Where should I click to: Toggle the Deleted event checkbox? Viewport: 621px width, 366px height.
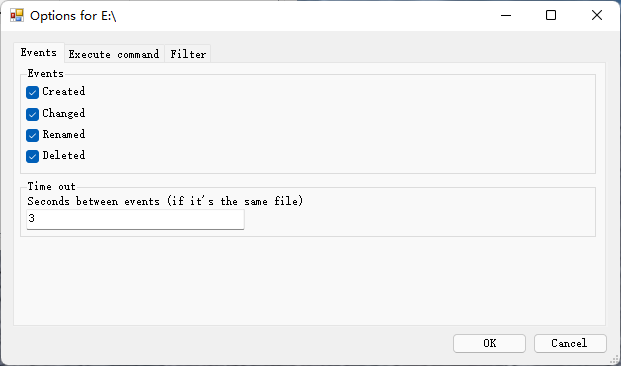pos(32,156)
